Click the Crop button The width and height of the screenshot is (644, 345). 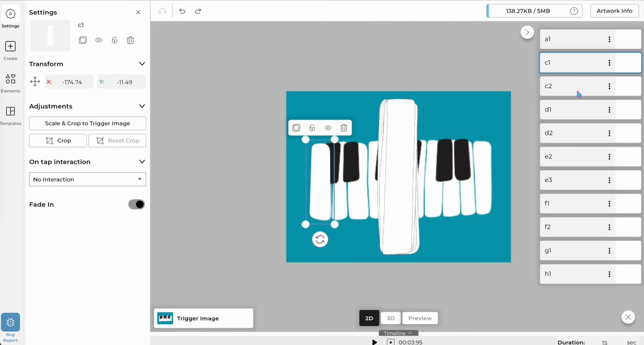tap(58, 140)
